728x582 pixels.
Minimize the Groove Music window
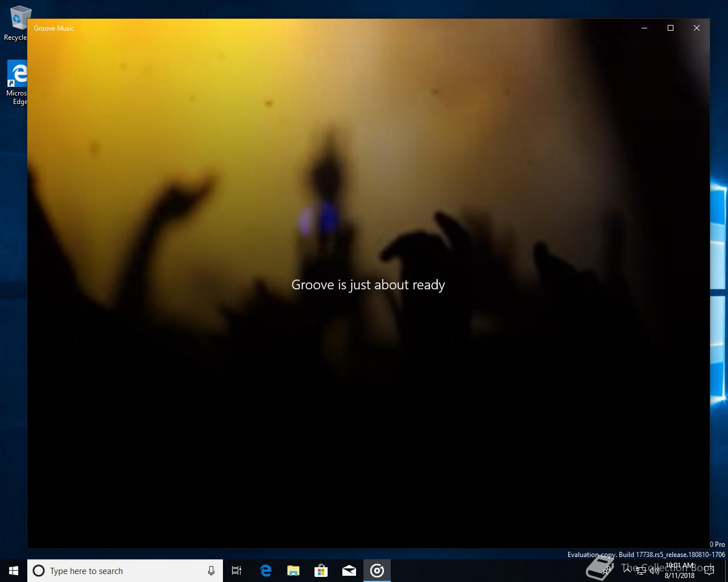point(644,28)
